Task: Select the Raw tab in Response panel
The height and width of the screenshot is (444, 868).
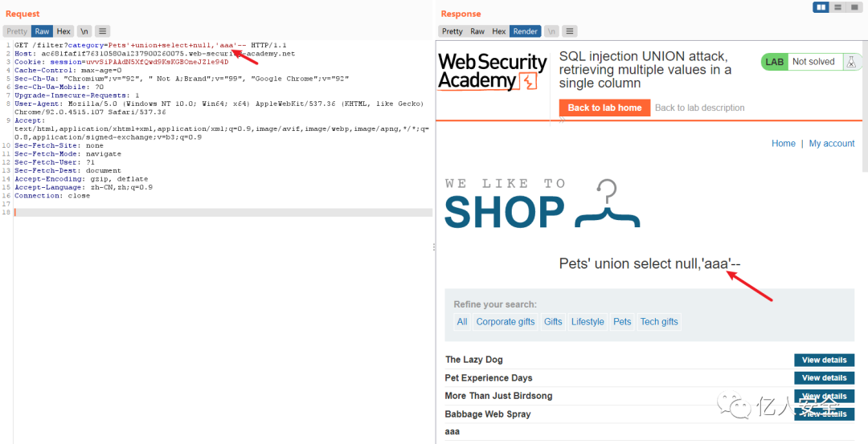Action: (x=477, y=31)
